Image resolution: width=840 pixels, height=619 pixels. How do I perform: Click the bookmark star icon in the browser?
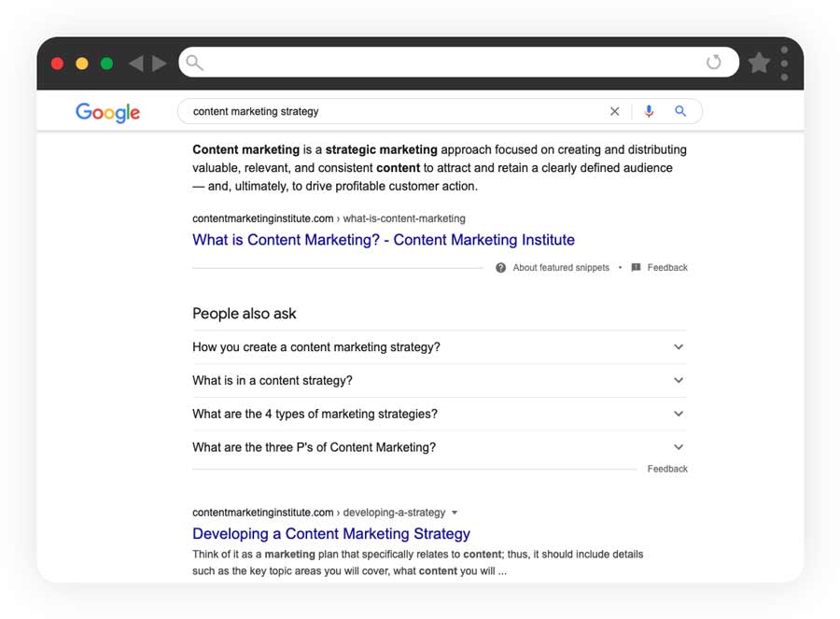pyautogui.click(x=758, y=63)
